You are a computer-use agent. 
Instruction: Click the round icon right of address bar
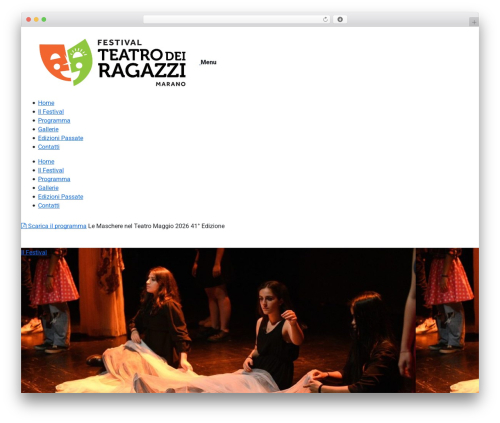click(x=340, y=19)
